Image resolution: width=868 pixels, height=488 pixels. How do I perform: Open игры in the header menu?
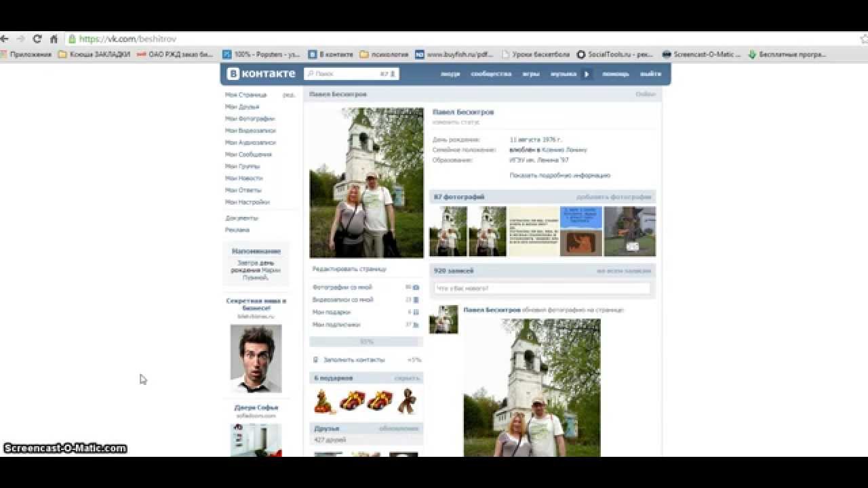pos(531,74)
